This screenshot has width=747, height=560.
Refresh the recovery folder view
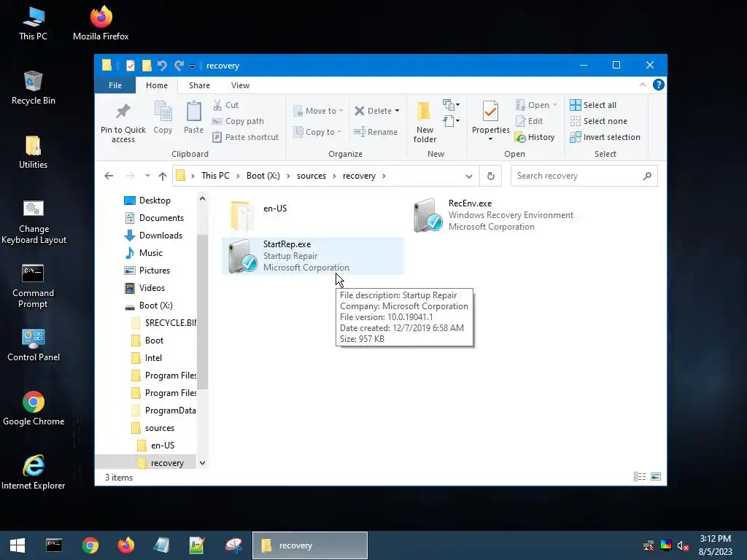pyautogui.click(x=491, y=176)
